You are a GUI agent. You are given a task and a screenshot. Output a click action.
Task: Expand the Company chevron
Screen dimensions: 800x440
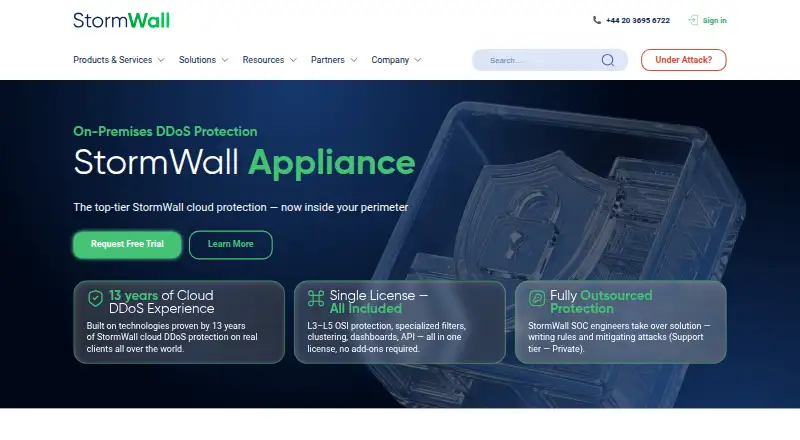(418, 60)
